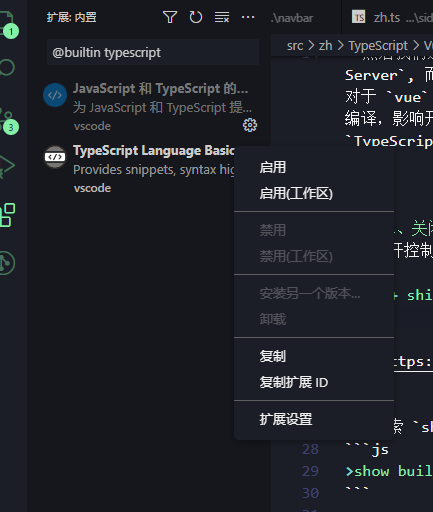Open the Search activity bar icon
433x512 pixels.
point(7,68)
